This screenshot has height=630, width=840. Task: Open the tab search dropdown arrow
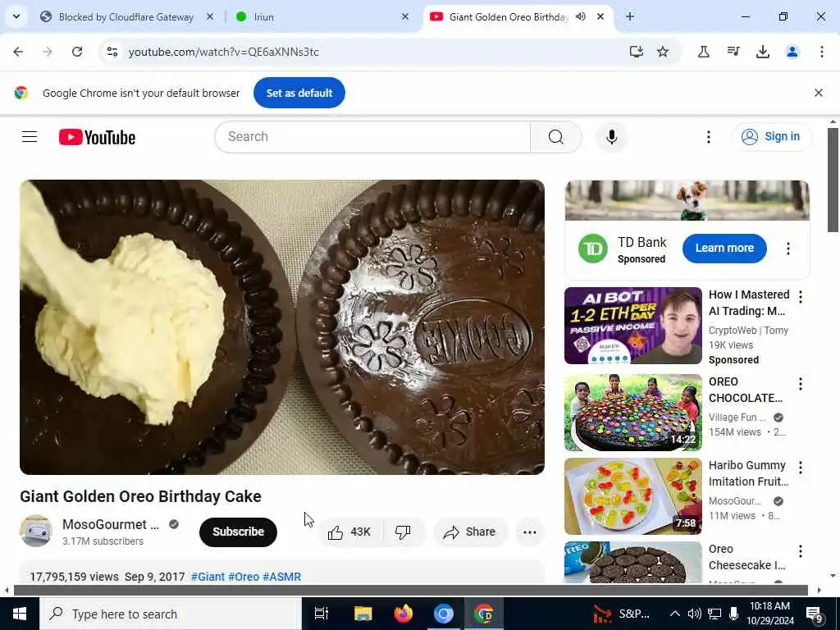click(x=16, y=16)
